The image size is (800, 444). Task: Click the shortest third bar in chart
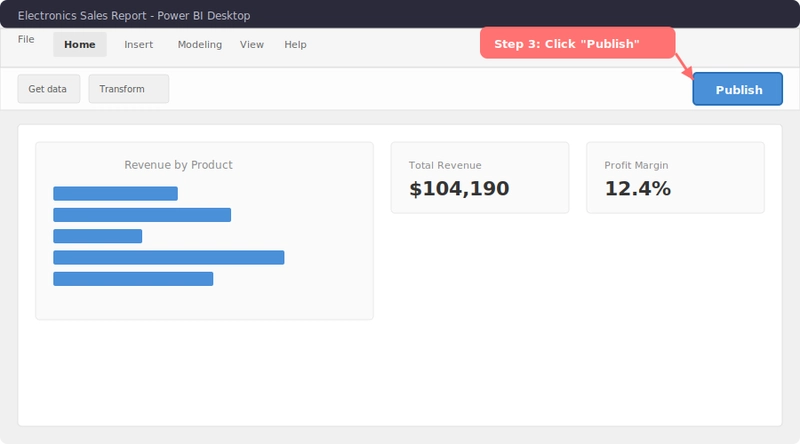[x=97, y=236]
